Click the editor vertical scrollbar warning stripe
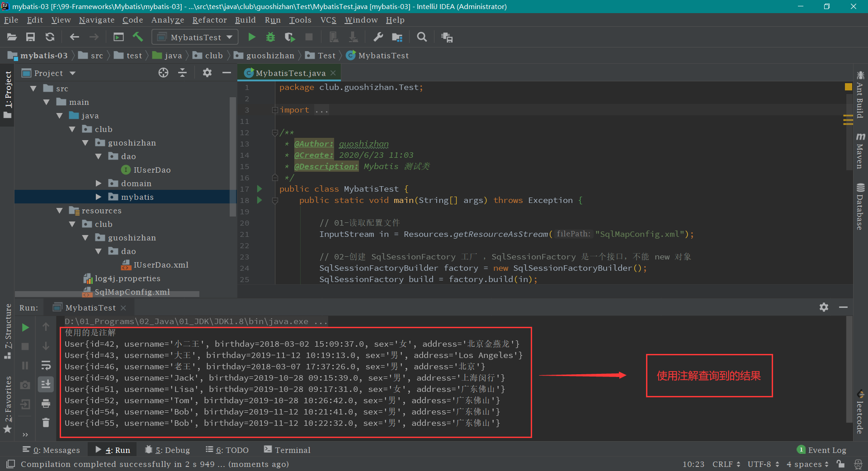This screenshot has height=471, width=868. coord(848,120)
